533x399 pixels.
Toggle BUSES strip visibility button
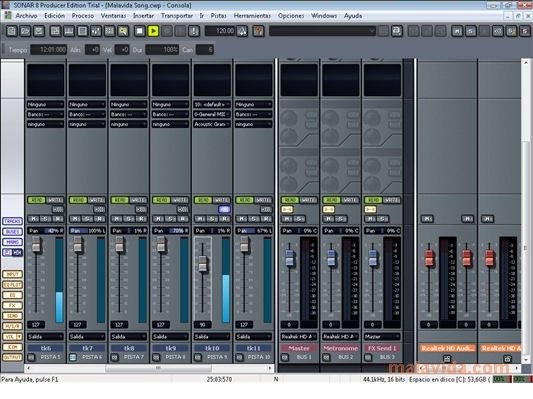pos(13,232)
